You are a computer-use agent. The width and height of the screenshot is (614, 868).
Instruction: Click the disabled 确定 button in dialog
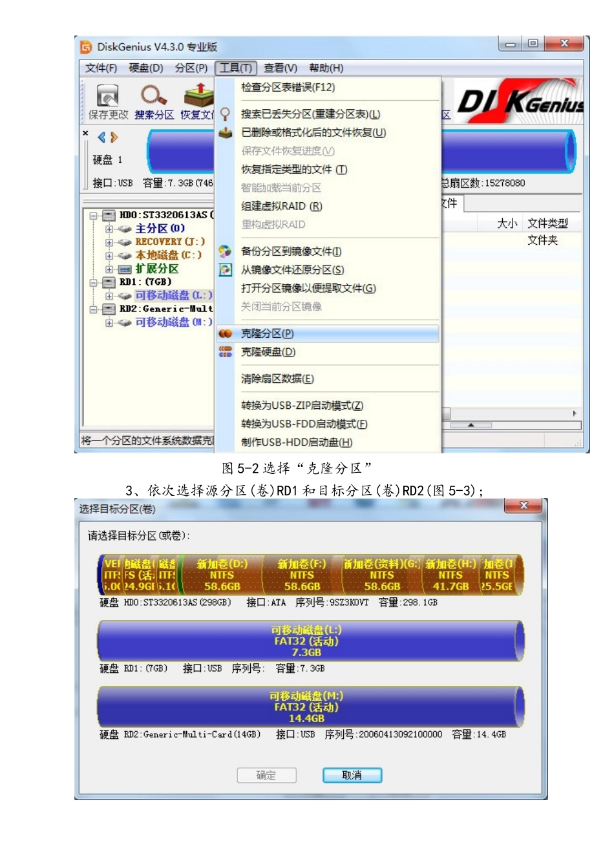point(266,775)
